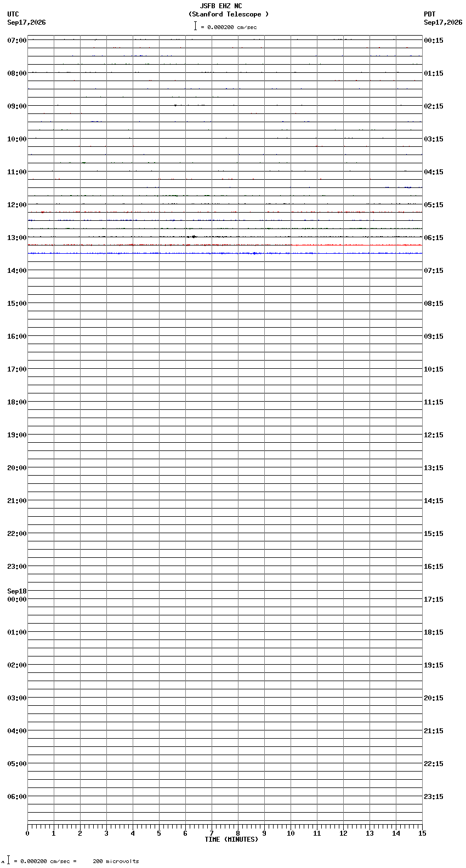Click the '23:15' PDT time label
This screenshot has height=868, width=466.
434,797
